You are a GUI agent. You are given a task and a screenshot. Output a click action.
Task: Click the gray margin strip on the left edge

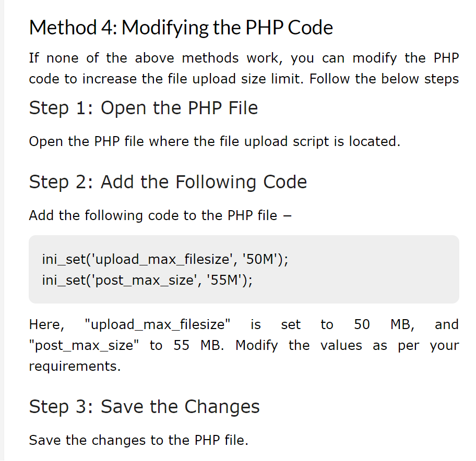coord(2,231)
